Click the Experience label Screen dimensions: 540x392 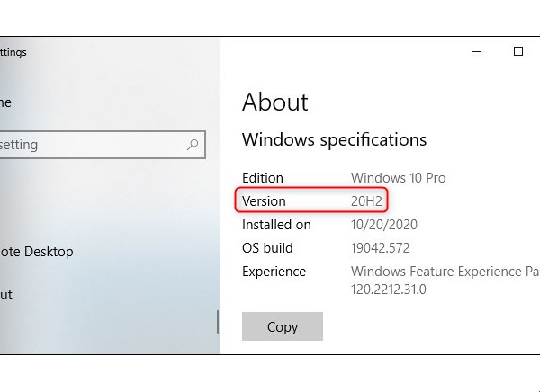pos(274,272)
